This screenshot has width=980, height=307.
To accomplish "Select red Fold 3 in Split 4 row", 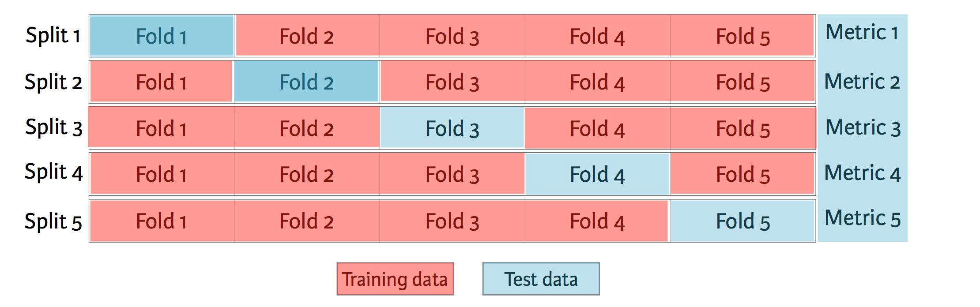I will click(452, 174).
